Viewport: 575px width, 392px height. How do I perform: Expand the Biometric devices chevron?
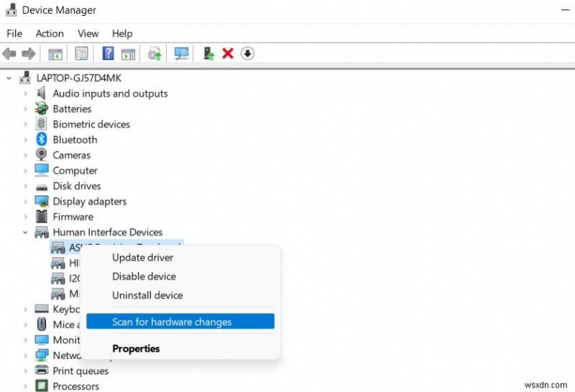click(x=25, y=124)
